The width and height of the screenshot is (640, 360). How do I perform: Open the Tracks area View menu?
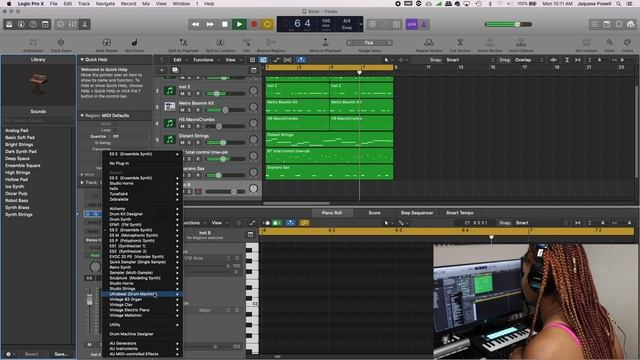pyautogui.click(x=230, y=60)
